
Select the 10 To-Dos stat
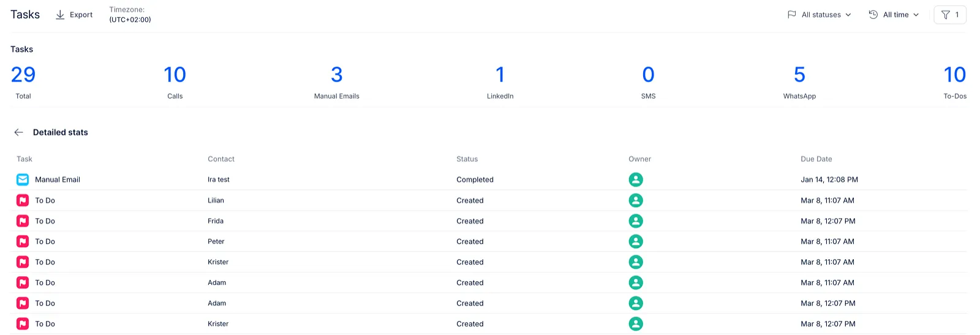click(x=955, y=81)
